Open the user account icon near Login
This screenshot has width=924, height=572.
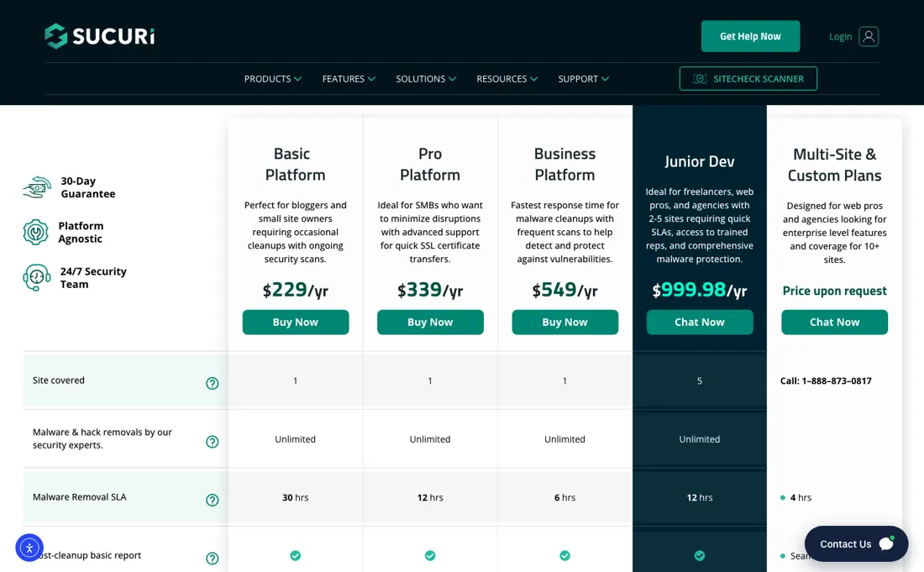tap(869, 36)
